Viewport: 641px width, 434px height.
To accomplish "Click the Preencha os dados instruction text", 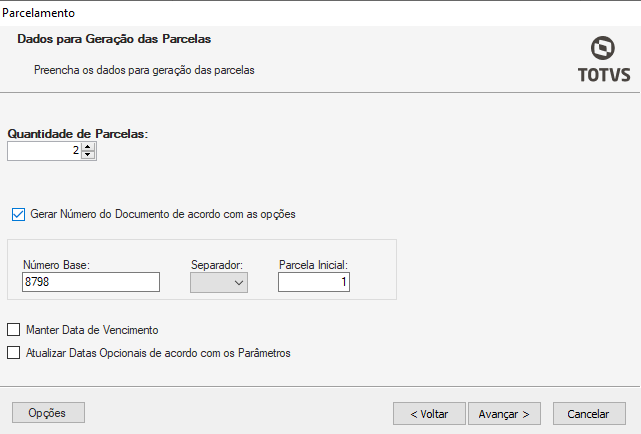I will [144, 71].
